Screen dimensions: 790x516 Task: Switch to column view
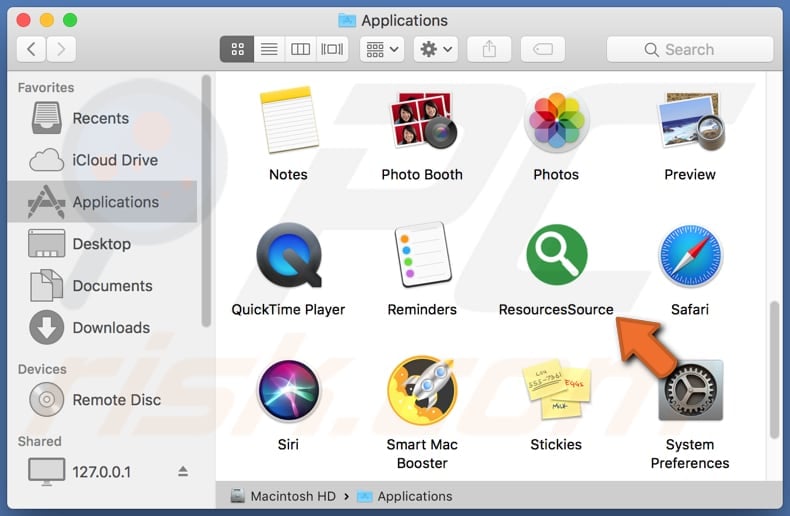pos(300,49)
